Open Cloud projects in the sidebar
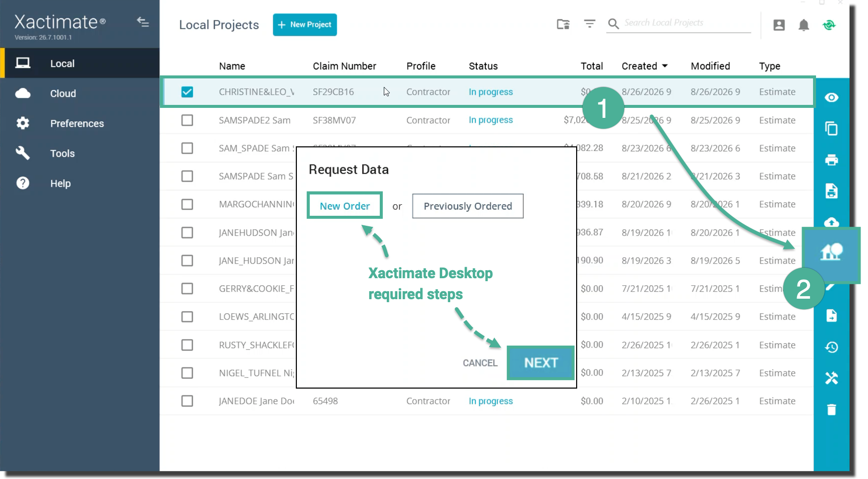Screen dimensions: 868x479 point(80,93)
